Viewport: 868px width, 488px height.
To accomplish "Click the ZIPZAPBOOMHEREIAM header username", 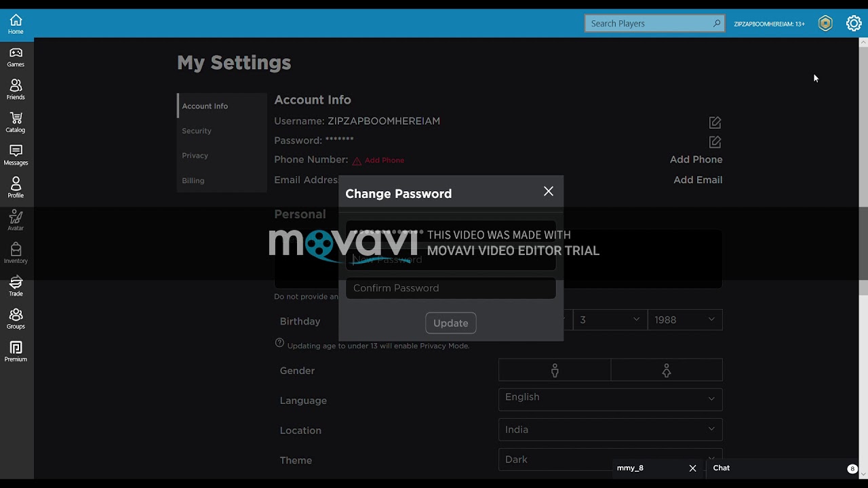I will pos(769,24).
